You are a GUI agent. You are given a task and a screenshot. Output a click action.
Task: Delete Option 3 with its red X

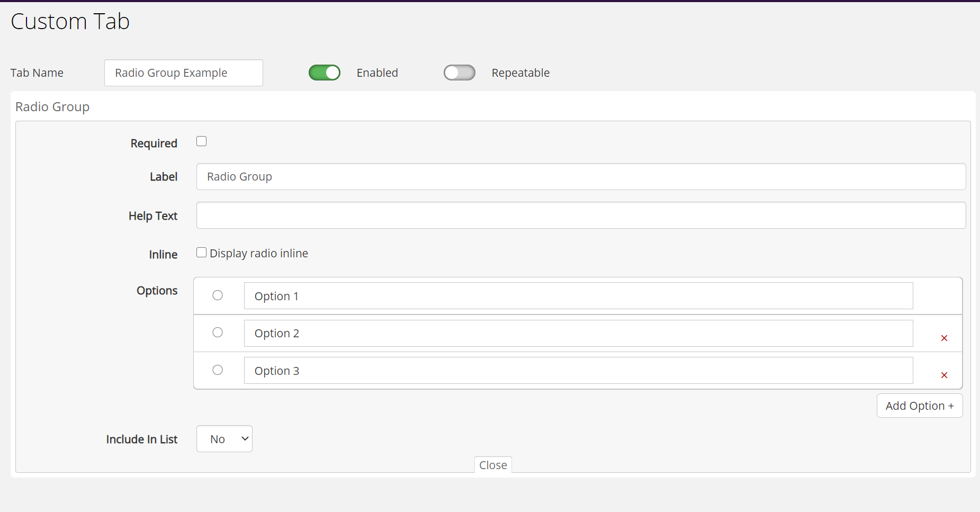[944, 375]
